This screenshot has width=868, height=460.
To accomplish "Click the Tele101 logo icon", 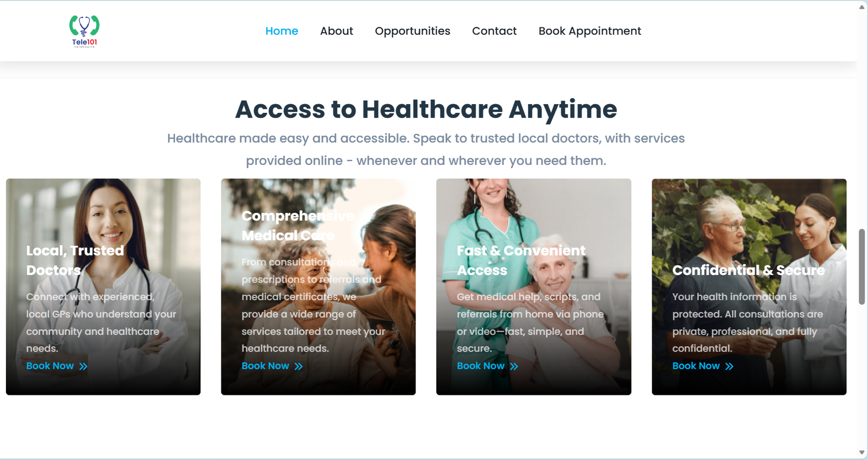I will [84, 31].
